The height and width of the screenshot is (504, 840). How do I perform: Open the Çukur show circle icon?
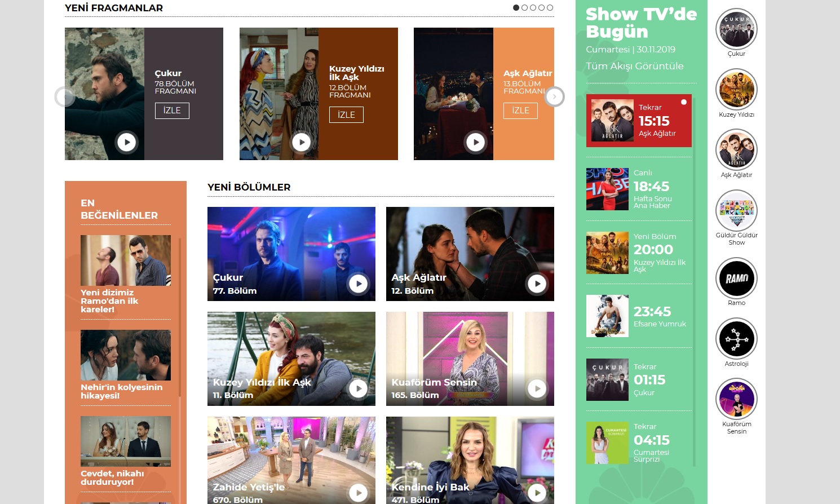coord(736,29)
